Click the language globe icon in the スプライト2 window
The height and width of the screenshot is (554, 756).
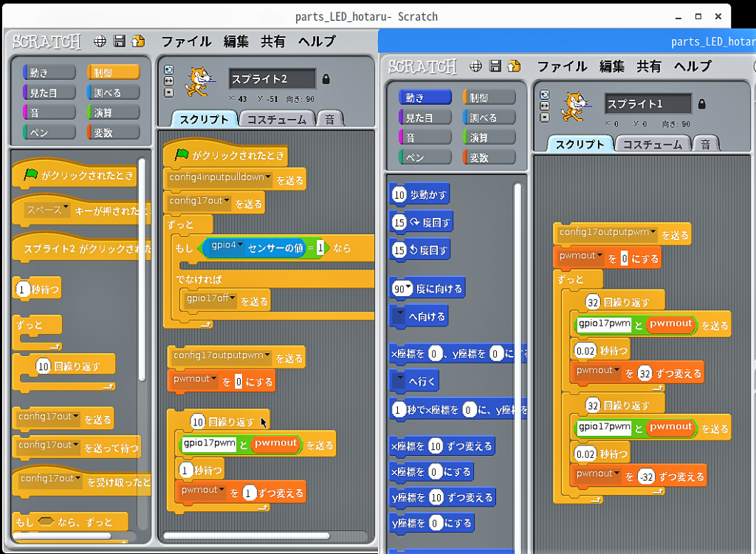[100, 41]
